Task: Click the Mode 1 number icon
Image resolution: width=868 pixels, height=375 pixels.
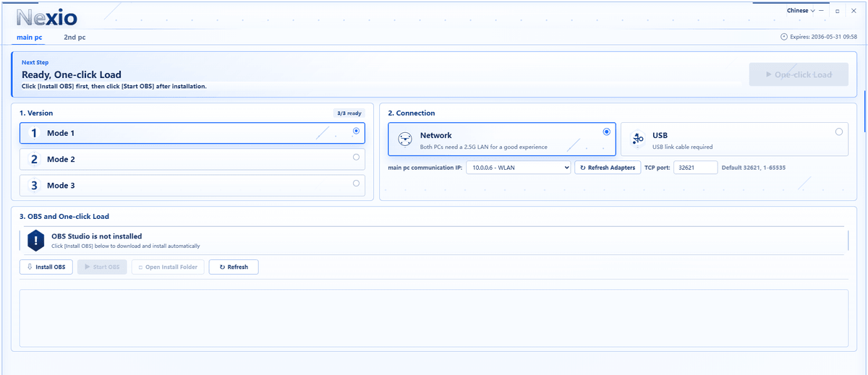Action: coord(34,133)
